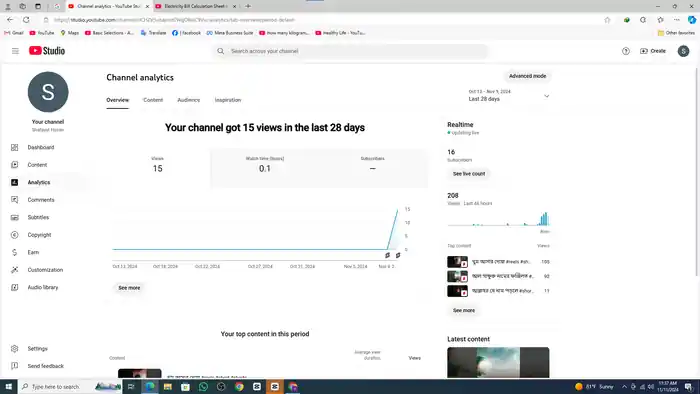Open Chrome from the taskbar
Screen dimensions: 700x394
coord(239,386)
